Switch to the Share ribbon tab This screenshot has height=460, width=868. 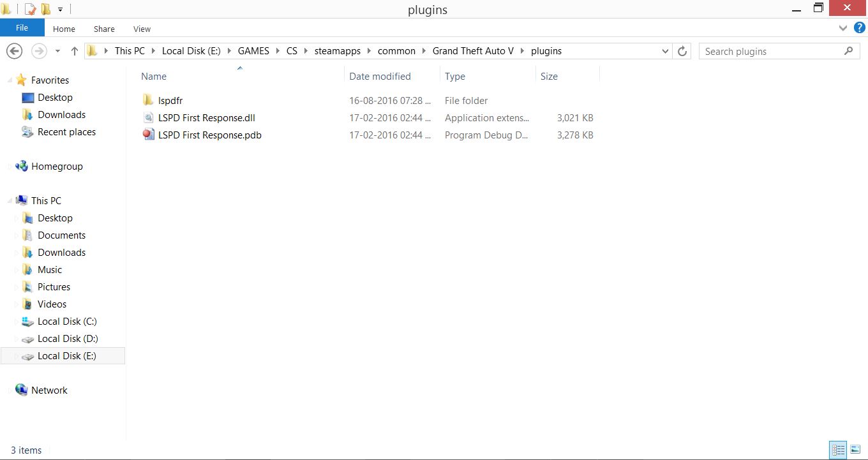pos(104,29)
